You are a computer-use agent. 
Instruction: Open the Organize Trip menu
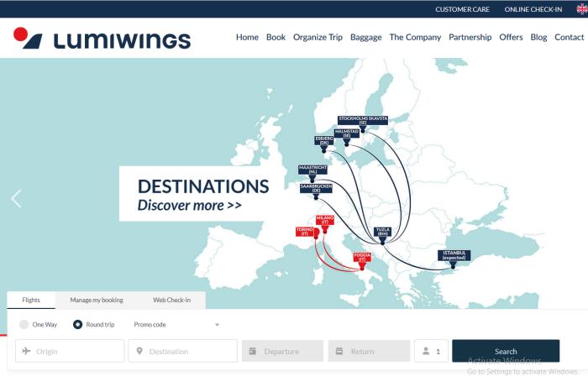318,37
